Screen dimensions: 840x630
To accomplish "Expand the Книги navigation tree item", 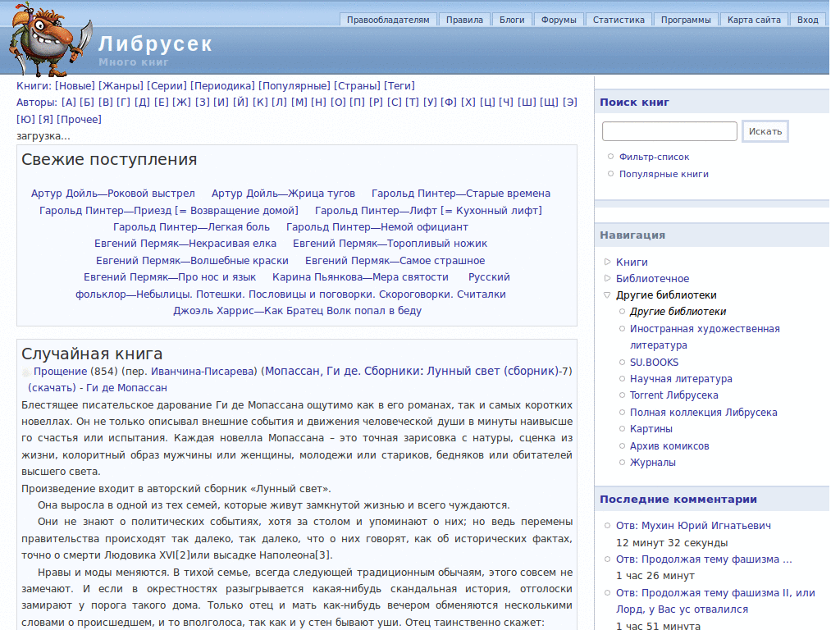I will pos(608,262).
